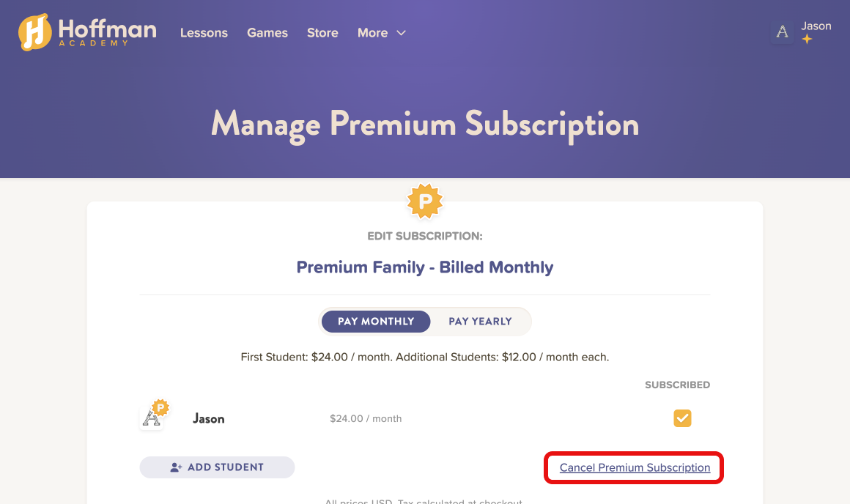This screenshot has width=850, height=504.
Task: Click the $24.00 / month price for Jason
Action: [x=366, y=419]
